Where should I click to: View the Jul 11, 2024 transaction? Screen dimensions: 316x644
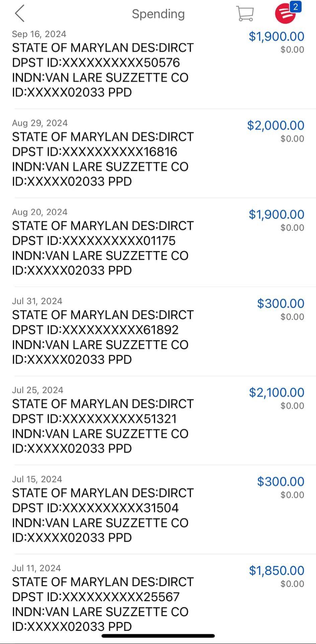(102, 604)
